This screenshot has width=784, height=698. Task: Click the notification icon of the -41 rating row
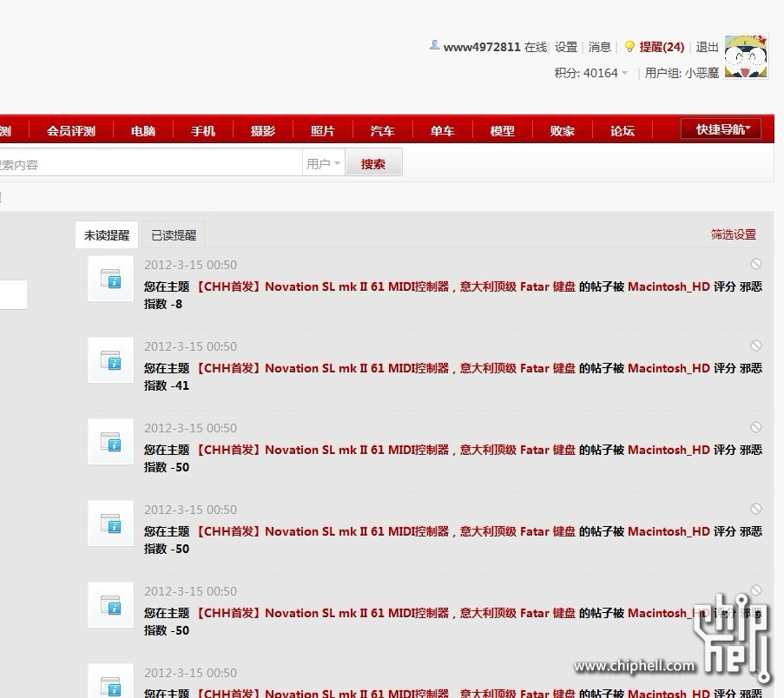tap(111, 360)
